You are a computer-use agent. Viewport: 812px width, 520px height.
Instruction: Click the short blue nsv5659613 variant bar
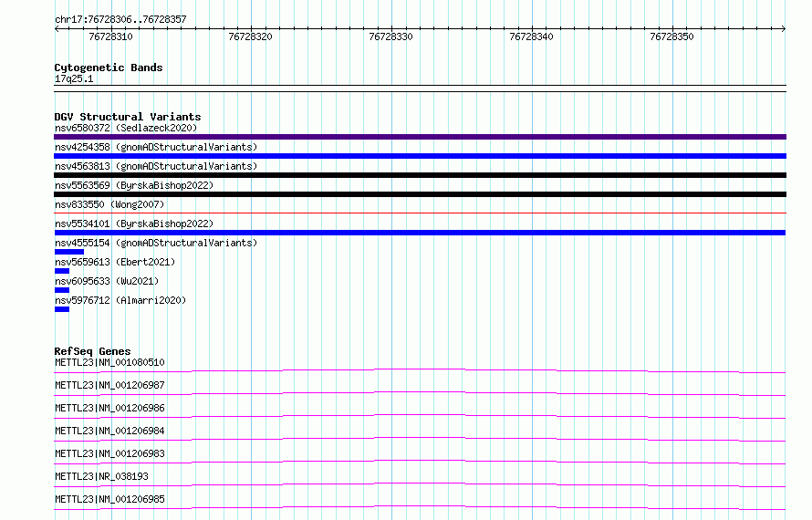pos(62,271)
